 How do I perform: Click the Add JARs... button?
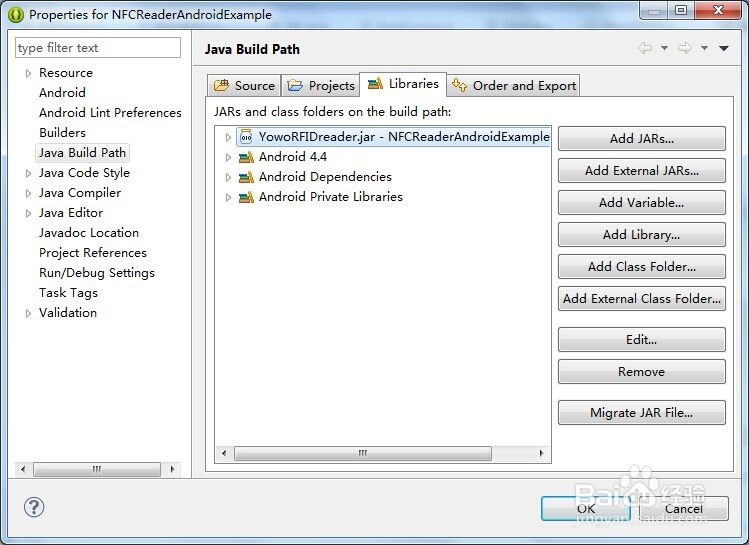642,139
